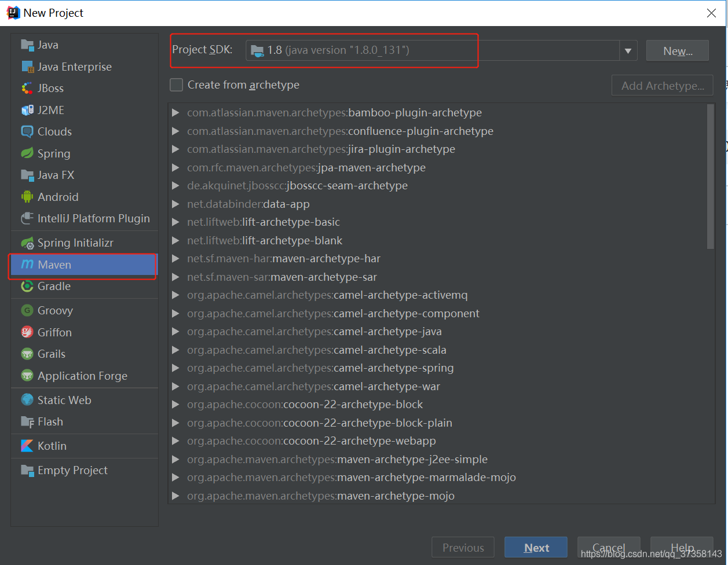Image resolution: width=728 pixels, height=565 pixels.
Task: Click the Java Enterprise icon
Action: click(x=27, y=67)
